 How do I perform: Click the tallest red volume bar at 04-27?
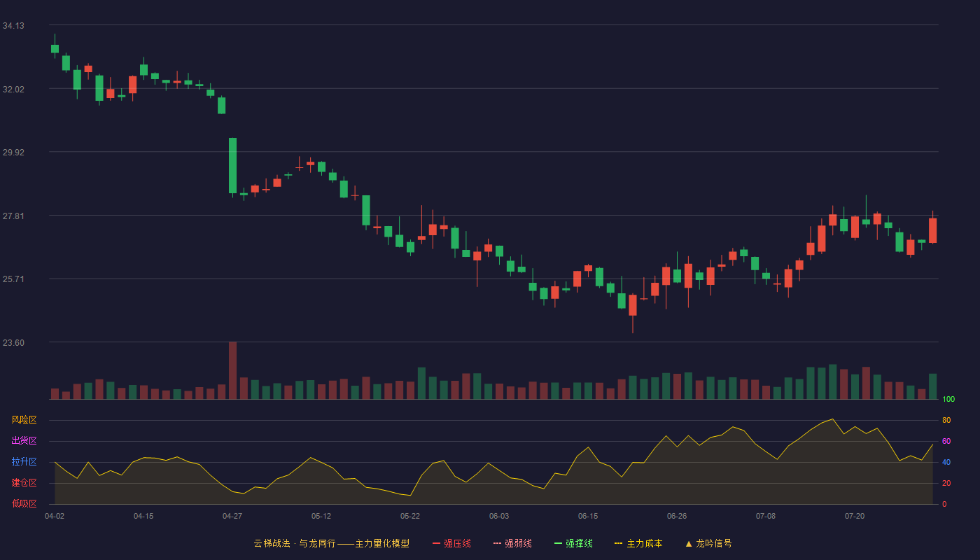click(232, 370)
